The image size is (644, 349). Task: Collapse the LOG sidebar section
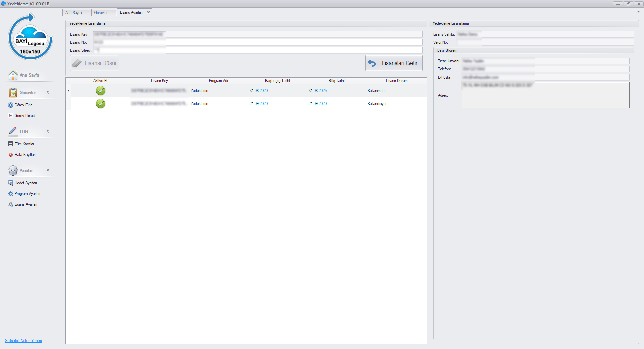[48, 132]
